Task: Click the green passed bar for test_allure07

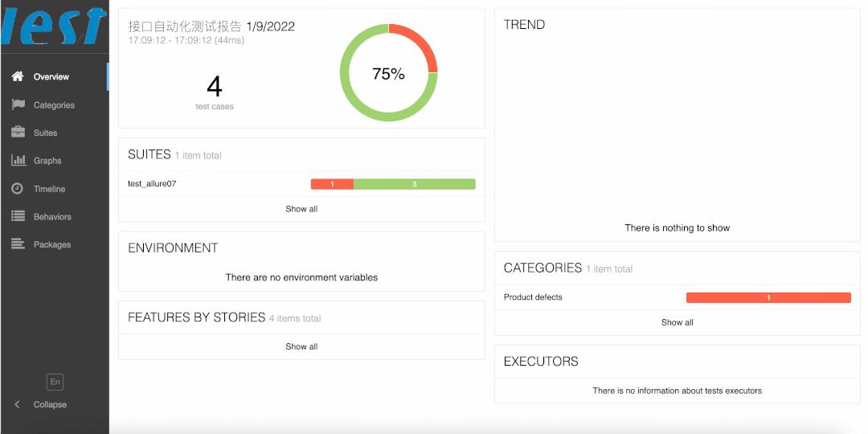Action: 415,184
